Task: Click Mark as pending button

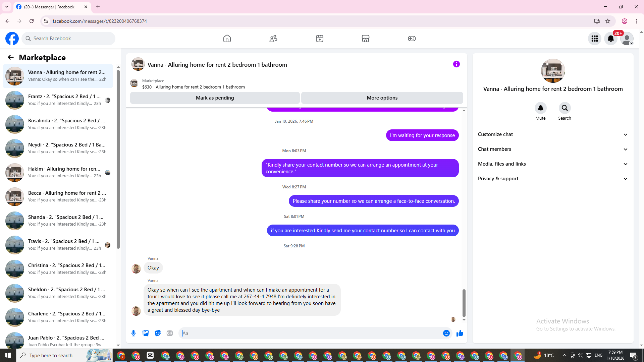Action: (x=215, y=98)
